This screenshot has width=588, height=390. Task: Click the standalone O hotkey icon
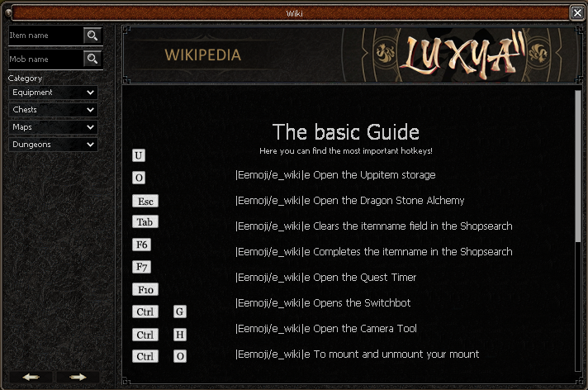click(139, 178)
